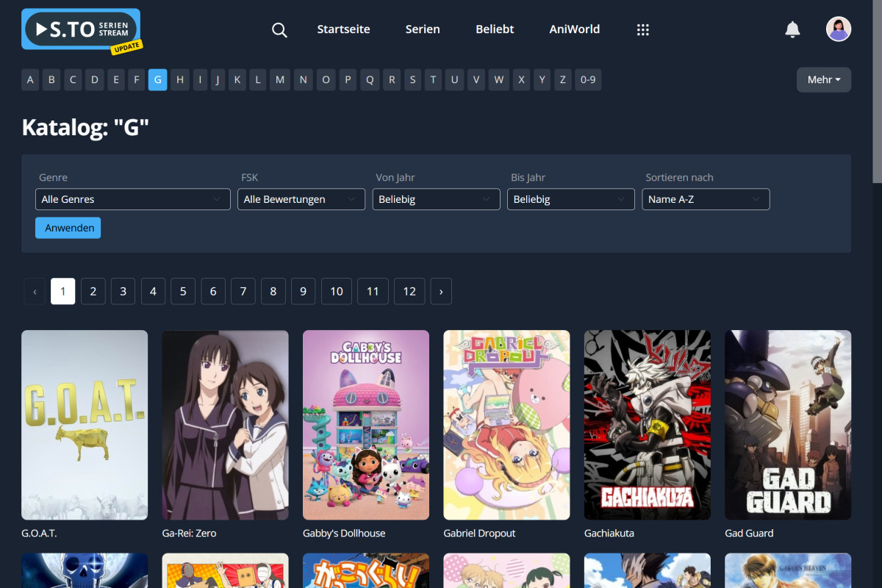The width and height of the screenshot is (882, 588).
Task: Select letter A in the alphabet bar
Action: coord(30,79)
